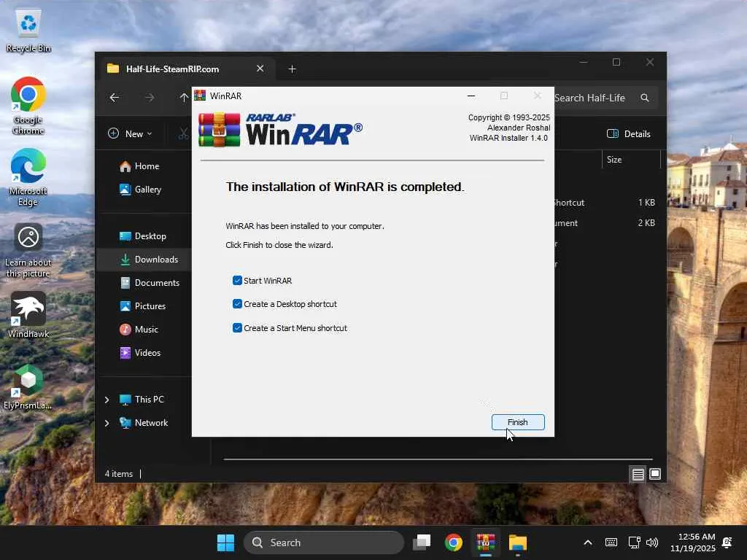The width and height of the screenshot is (747, 560).
Task: Open network tray icon
Action: [634, 542]
